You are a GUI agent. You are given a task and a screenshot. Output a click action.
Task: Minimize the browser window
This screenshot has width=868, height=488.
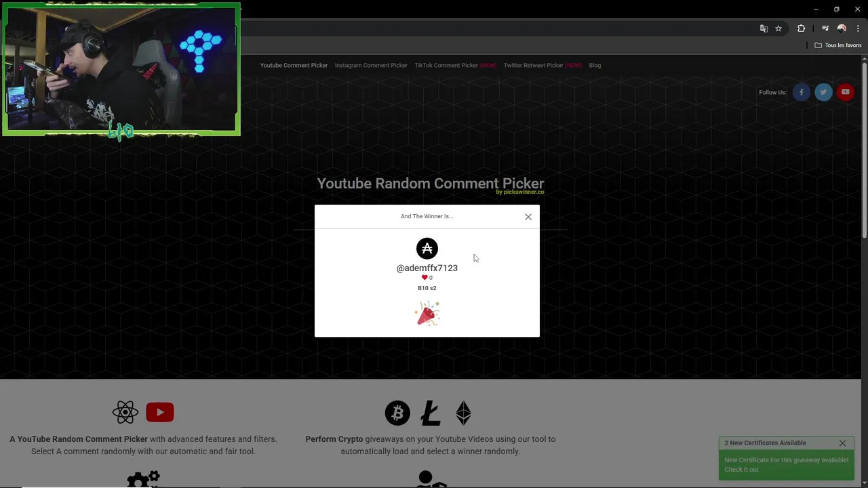pos(815,9)
